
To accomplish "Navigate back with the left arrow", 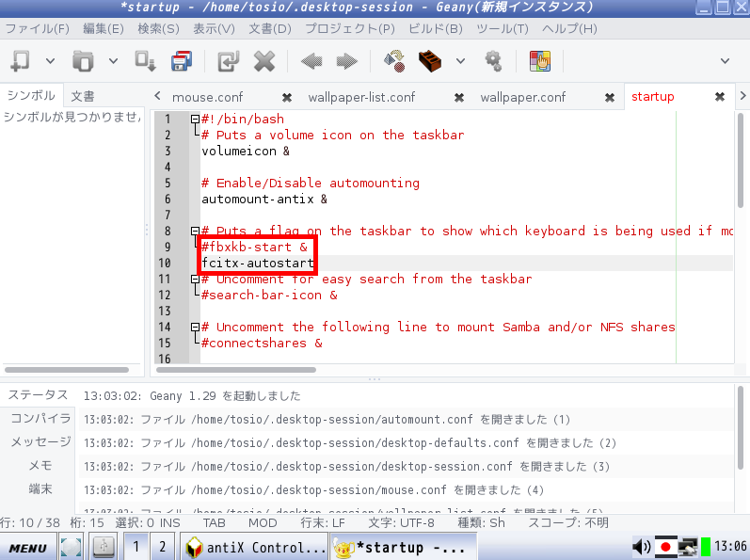I will click(311, 61).
